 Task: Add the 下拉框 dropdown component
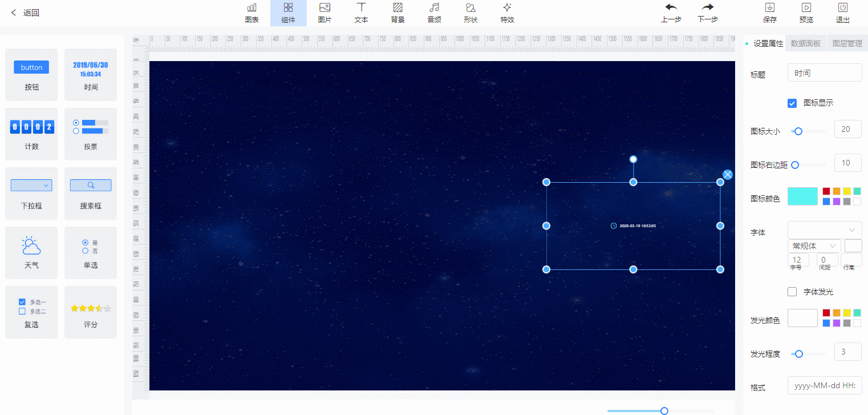pyautogui.click(x=31, y=194)
